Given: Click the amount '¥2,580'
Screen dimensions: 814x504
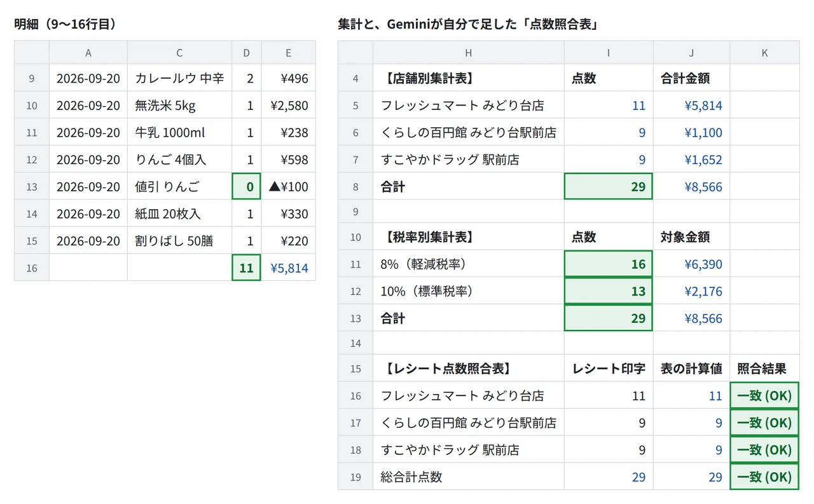Looking at the screenshot, I should pos(288,106).
